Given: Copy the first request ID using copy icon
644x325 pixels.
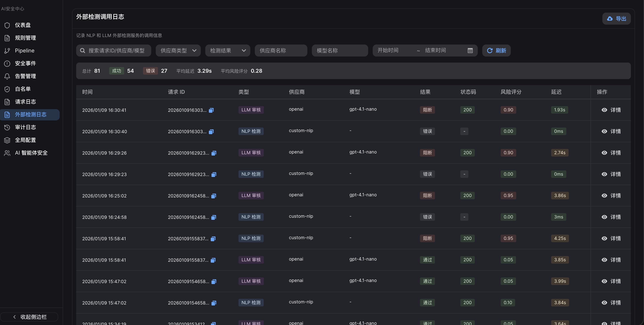Looking at the screenshot, I should pos(211,110).
